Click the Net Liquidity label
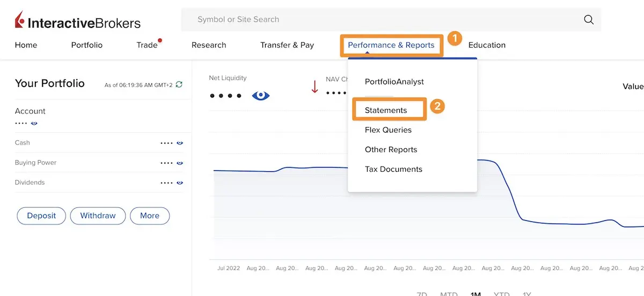Viewport: 644px width, 296px height. [x=228, y=78]
